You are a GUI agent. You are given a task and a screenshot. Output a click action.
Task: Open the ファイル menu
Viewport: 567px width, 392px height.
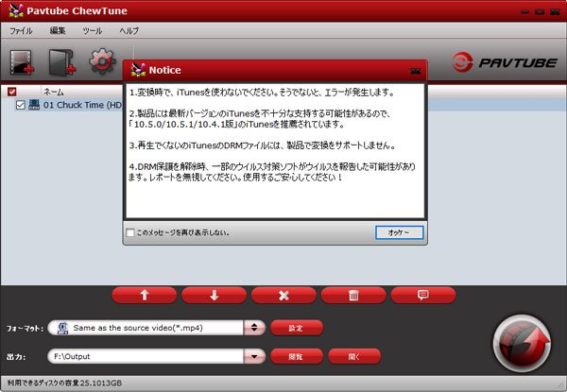[x=21, y=31]
